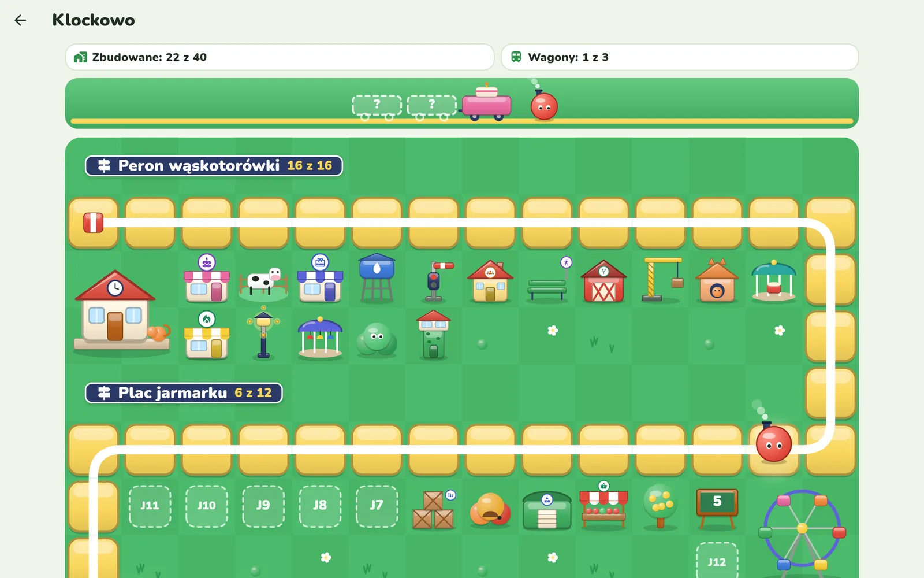Select the lemon tree
Viewport: 924px width, 578px height.
click(660, 507)
